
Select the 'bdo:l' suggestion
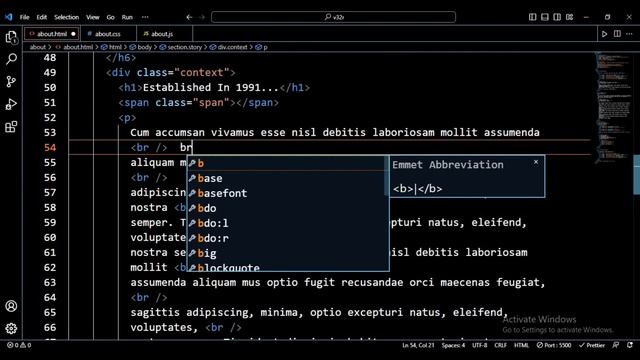click(287, 223)
